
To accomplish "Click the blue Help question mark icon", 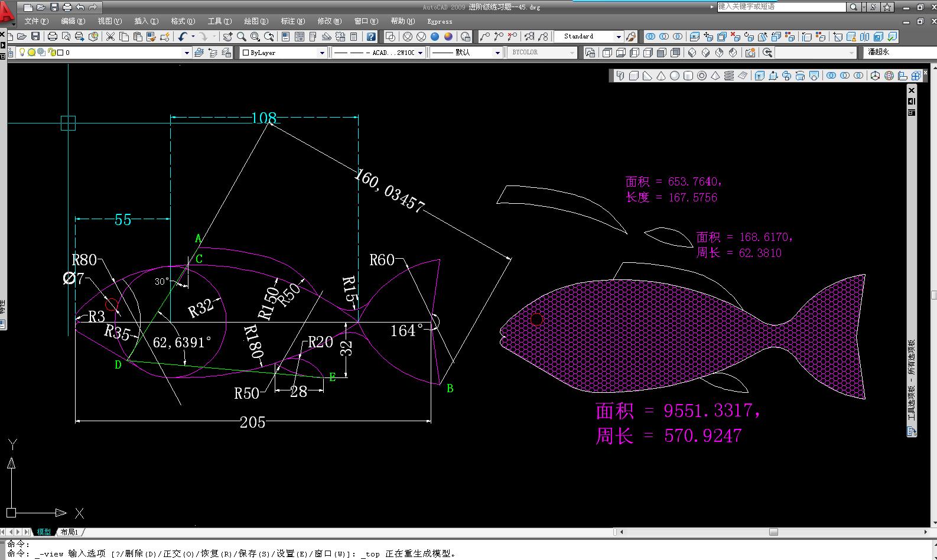I will [371, 37].
